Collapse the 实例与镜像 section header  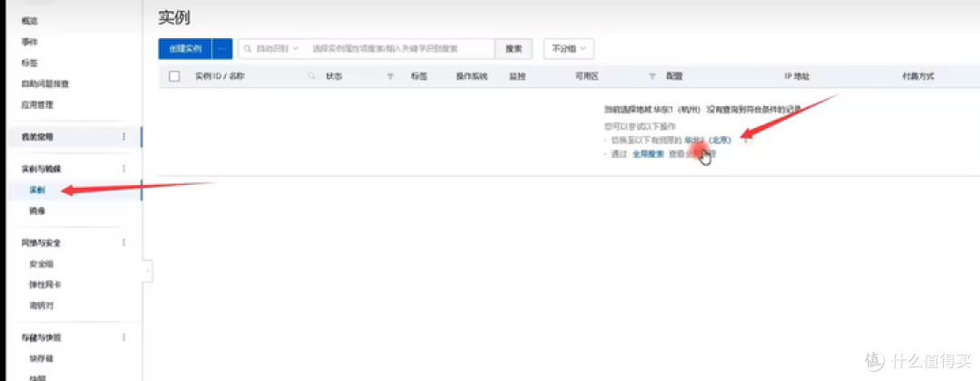pyautogui.click(x=41, y=169)
